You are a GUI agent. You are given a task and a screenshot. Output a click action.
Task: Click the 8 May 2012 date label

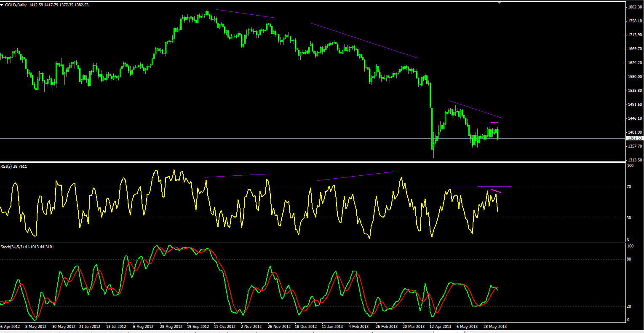(37, 327)
